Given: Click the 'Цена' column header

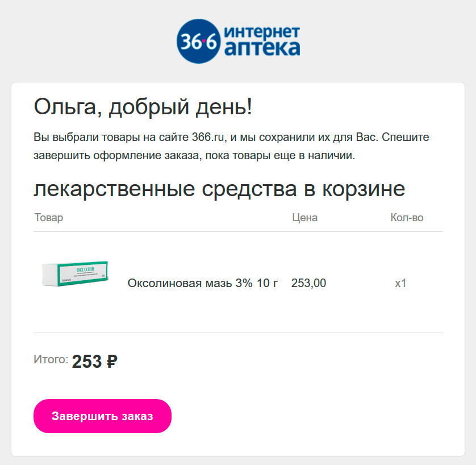Looking at the screenshot, I should tap(305, 217).
